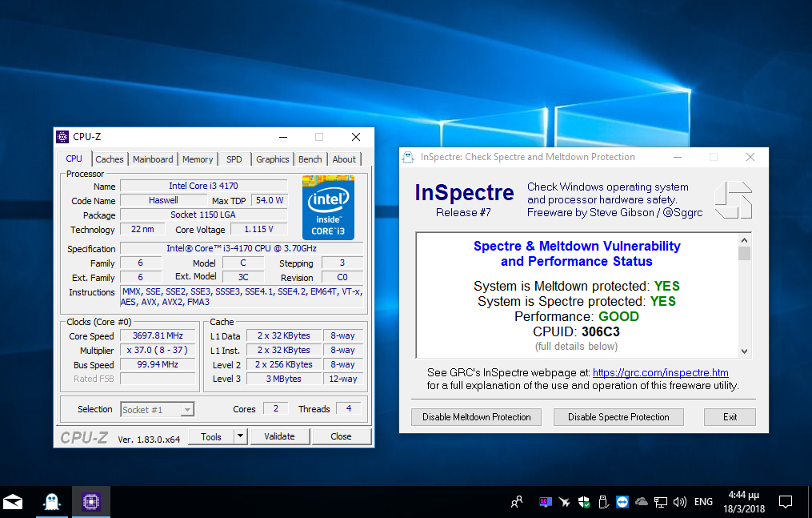Click the Revision value 'C0'
The image size is (812, 518).
tap(342, 277)
